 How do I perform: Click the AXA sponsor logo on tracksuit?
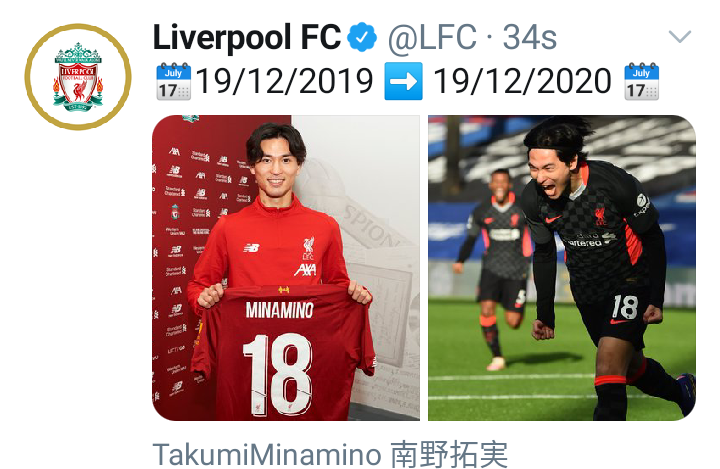[x=305, y=270]
